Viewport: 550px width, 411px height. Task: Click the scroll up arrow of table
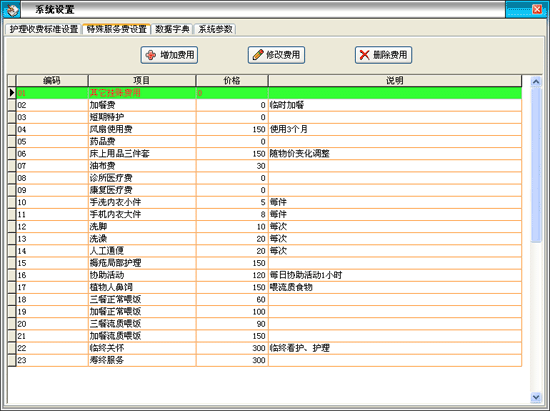pos(536,82)
